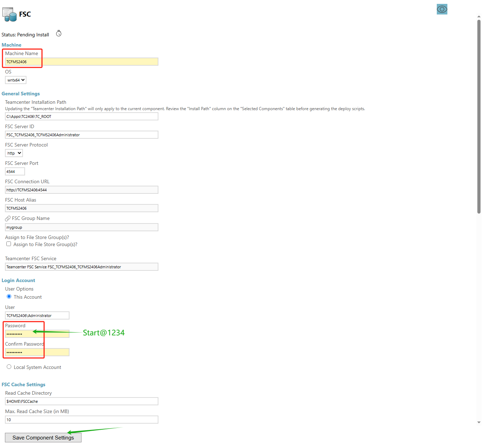501x448 pixels.
Task: Click Save Component Settings button
Action: tap(43, 438)
